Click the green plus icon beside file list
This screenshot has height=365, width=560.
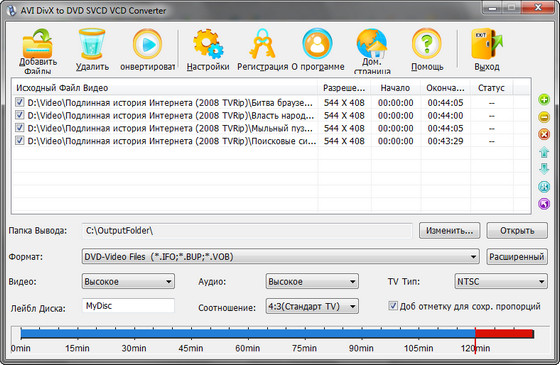pyautogui.click(x=544, y=100)
